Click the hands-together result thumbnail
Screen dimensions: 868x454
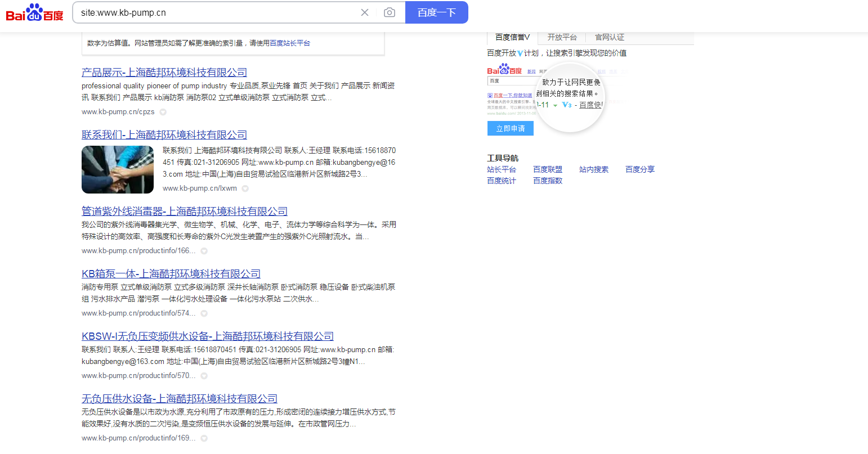118,170
